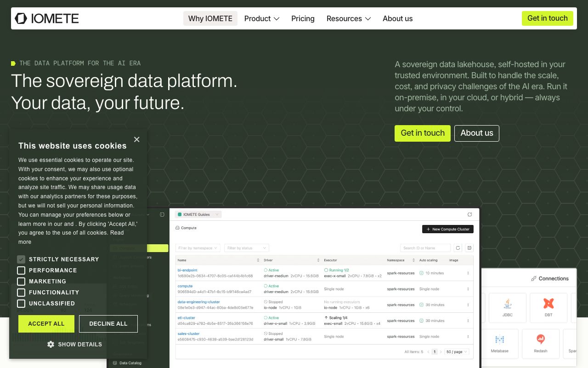Open the row menu for sales-cluster
This screenshot has height=368, width=588.
point(468,337)
